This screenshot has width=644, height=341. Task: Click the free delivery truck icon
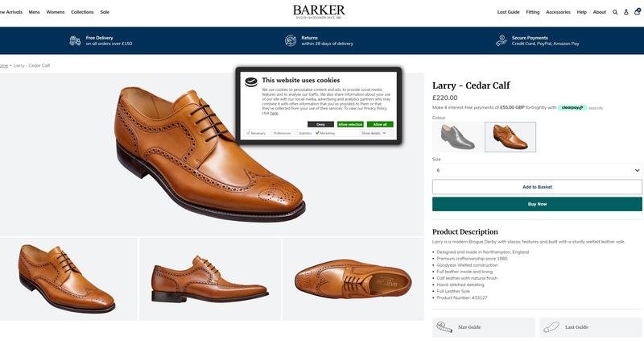(x=75, y=40)
